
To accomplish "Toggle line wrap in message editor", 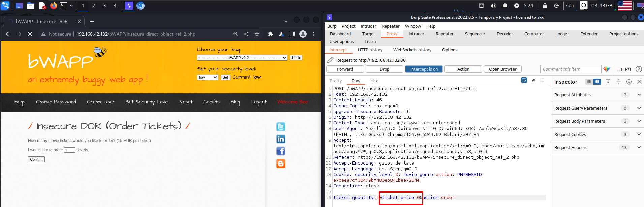I will click(x=524, y=80).
